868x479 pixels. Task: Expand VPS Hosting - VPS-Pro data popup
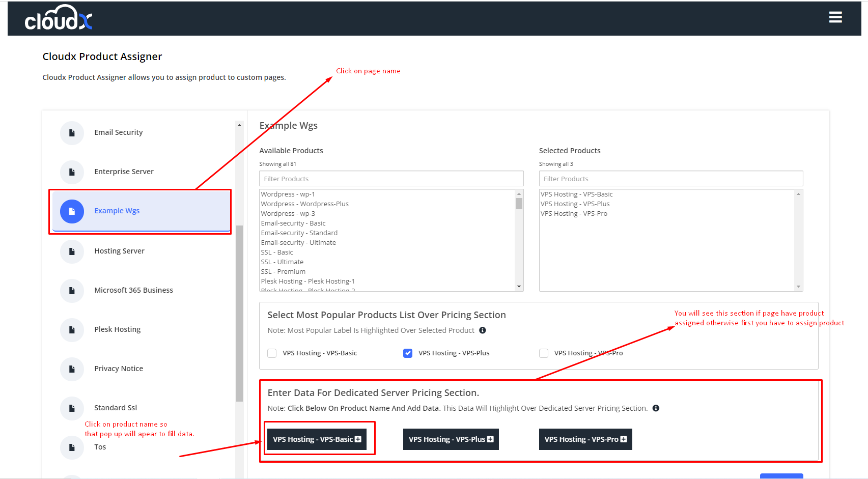tap(585, 439)
